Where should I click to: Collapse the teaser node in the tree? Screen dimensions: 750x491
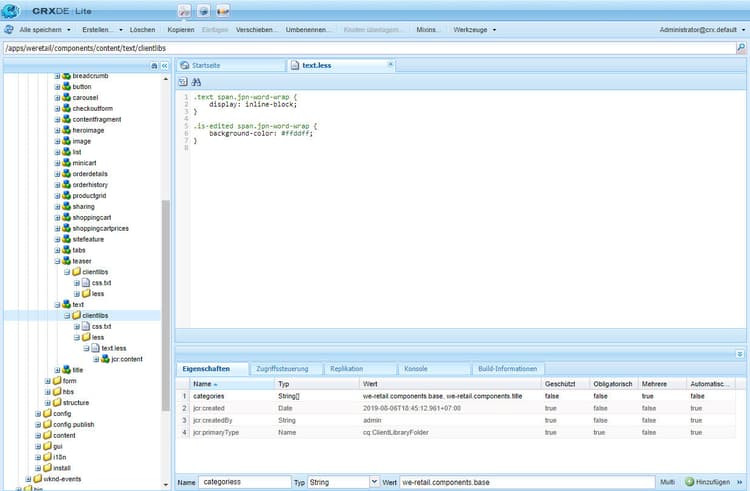click(58, 261)
